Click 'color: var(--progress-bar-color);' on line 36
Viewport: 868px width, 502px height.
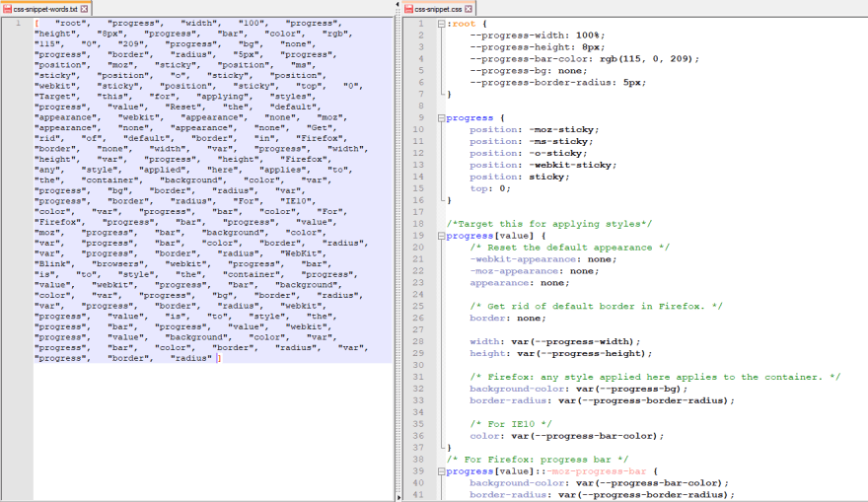(x=567, y=436)
